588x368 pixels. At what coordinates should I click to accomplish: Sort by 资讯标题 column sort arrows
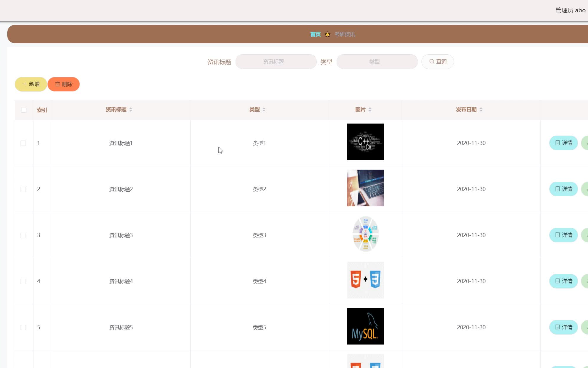pos(131,109)
